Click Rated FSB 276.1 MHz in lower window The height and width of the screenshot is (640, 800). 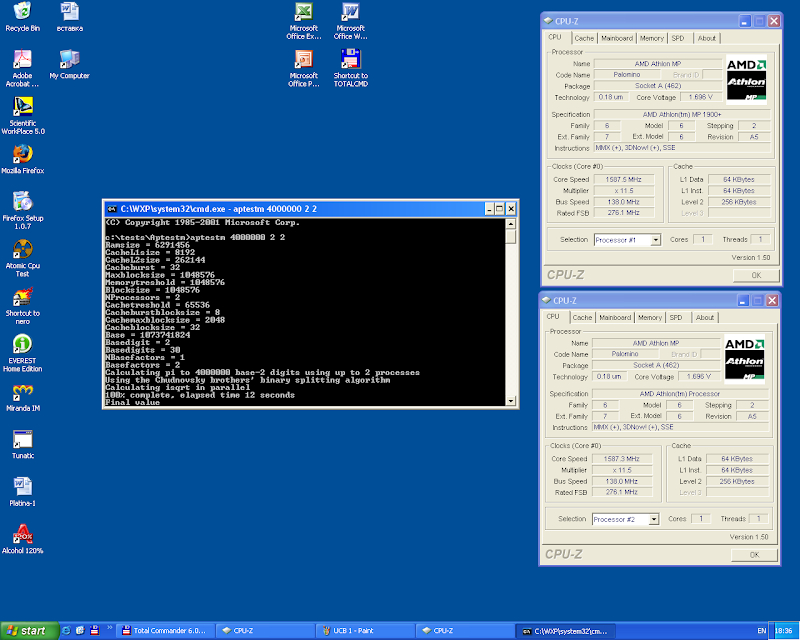621,493
